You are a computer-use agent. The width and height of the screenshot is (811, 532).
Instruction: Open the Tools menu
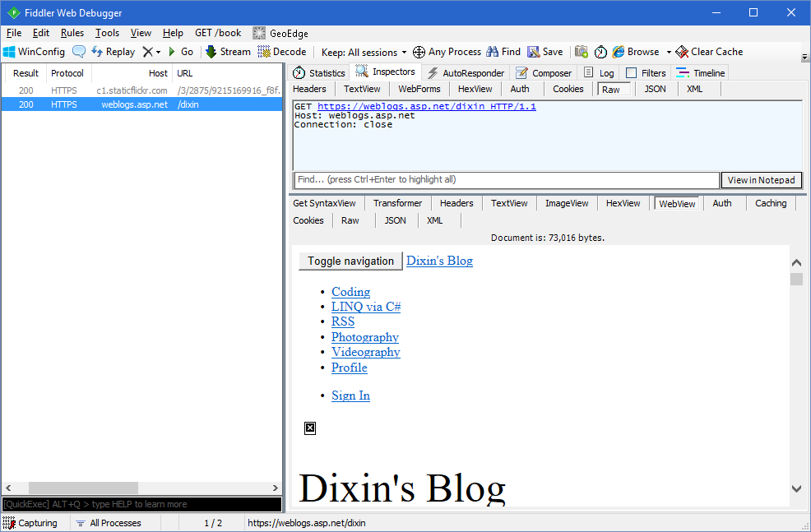[x=107, y=33]
